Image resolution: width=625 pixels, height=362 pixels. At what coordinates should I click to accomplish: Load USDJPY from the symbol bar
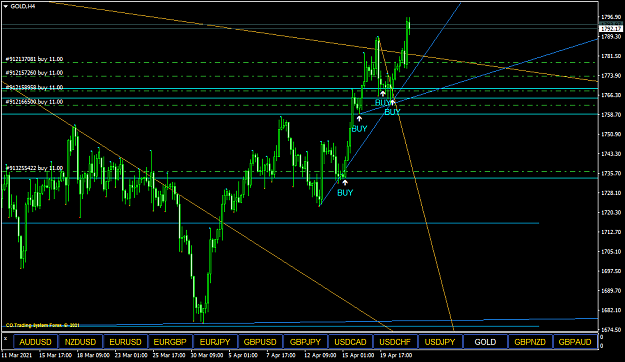(440, 342)
